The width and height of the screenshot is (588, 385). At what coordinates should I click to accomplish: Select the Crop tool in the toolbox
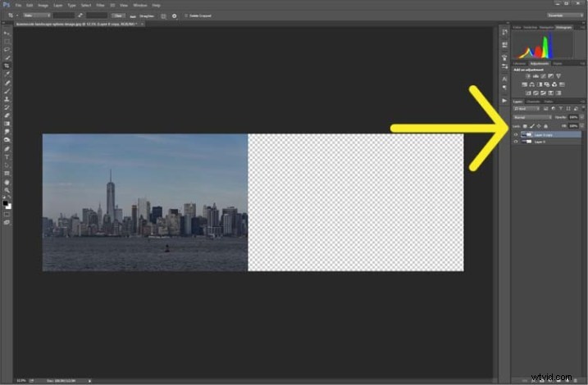click(7, 66)
